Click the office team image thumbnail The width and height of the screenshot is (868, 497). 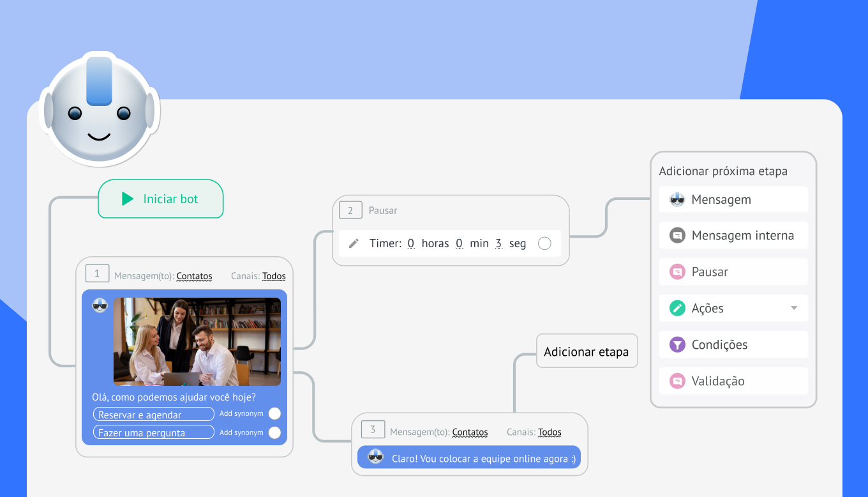(x=197, y=342)
